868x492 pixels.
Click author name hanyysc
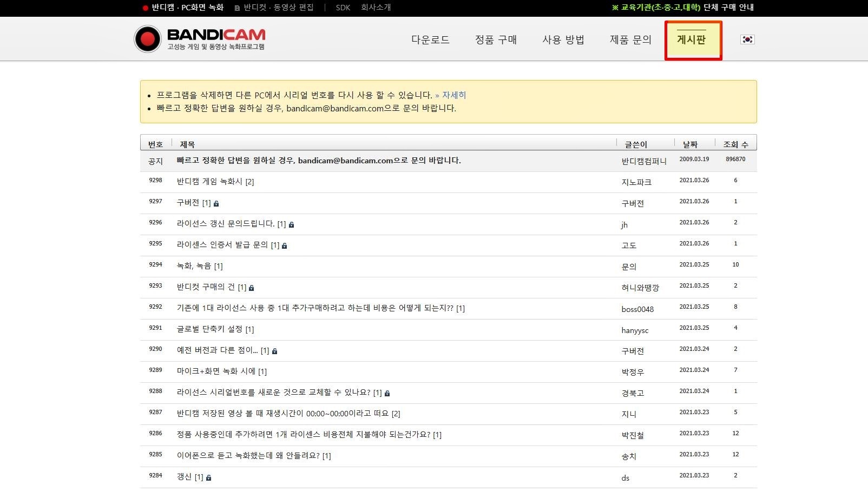click(x=635, y=330)
